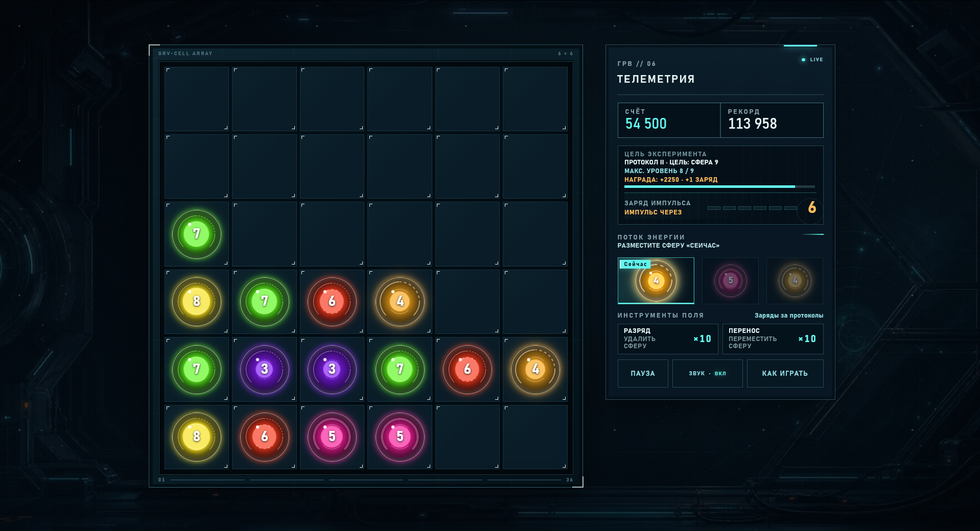This screenshot has width=980, height=531.
Task: Select the green 7 sphere in the fifth row's fourth column
Action: click(x=400, y=369)
